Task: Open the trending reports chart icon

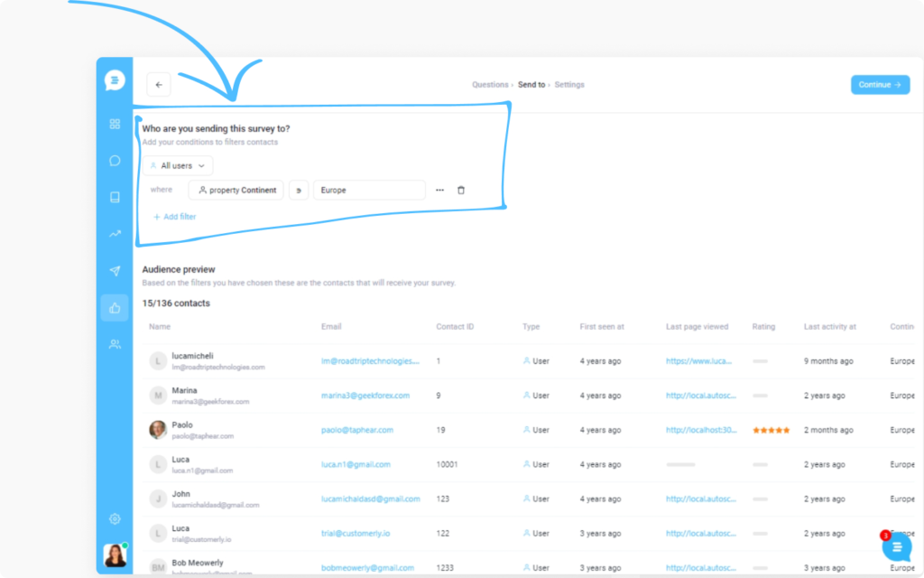Action: [115, 234]
